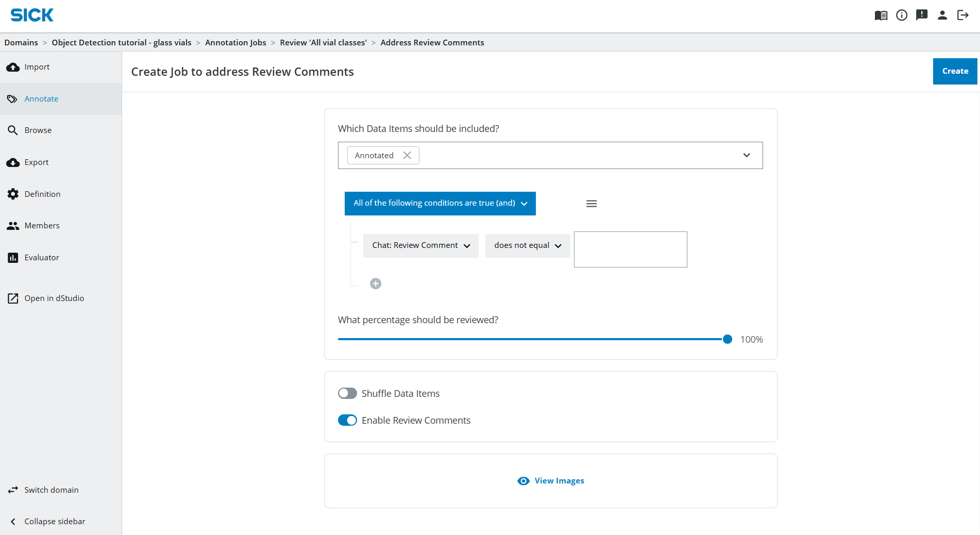Open the documentation book icon

[x=881, y=15]
